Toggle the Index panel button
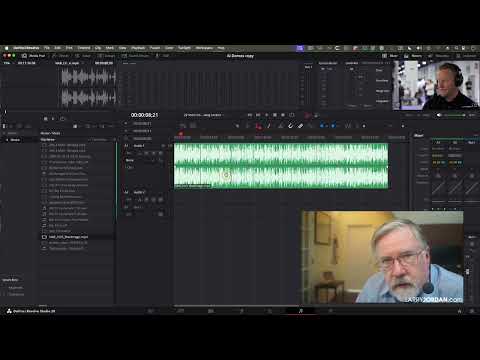Image resolution: width=480 pixels, height=360 pixels. coord(83,56)
